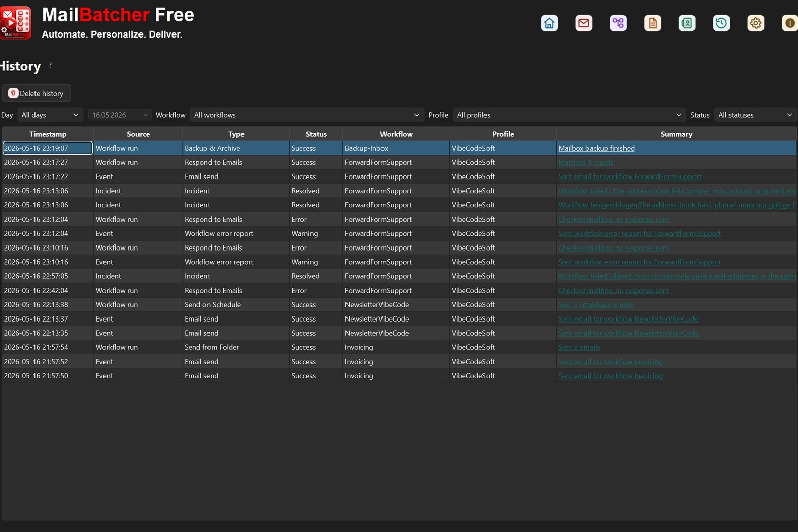
Task: Select the timestamp cell 2026-05-16 23:17:22
Action: point(48,176)
